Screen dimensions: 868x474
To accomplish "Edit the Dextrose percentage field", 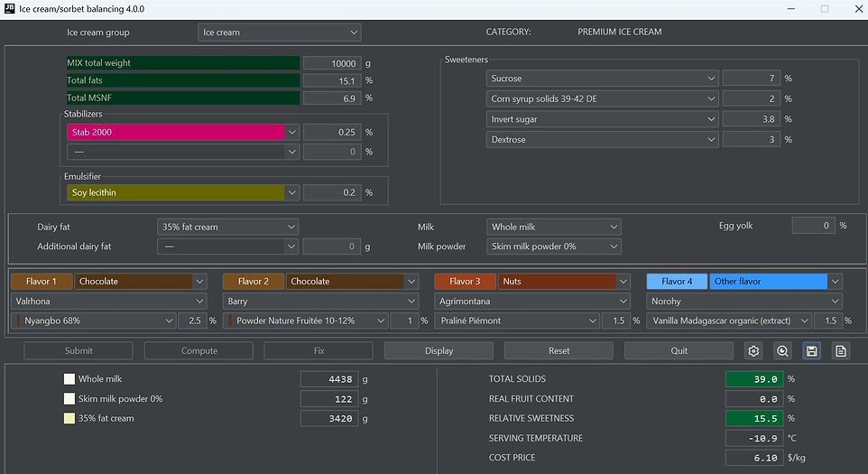I will 752,140.
